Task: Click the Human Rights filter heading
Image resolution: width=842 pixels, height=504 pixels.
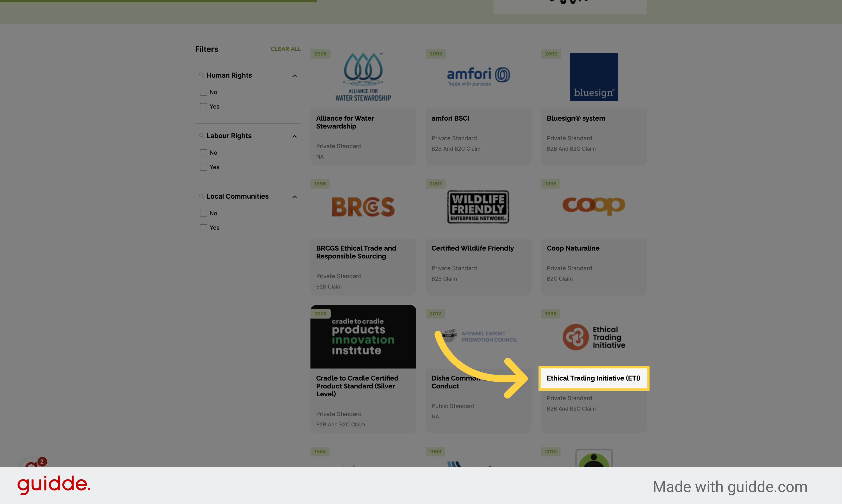Action: (229, 75)
